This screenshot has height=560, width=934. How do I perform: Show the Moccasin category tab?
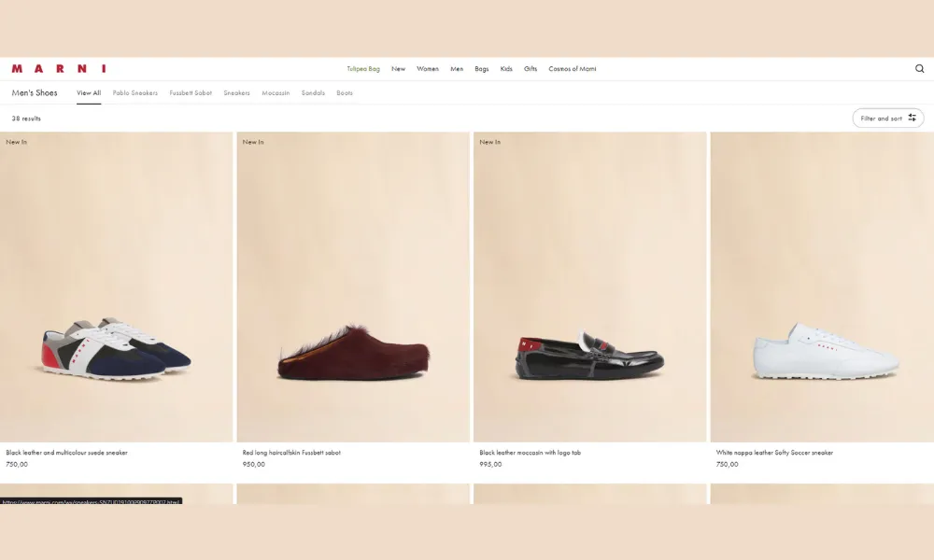276,93
